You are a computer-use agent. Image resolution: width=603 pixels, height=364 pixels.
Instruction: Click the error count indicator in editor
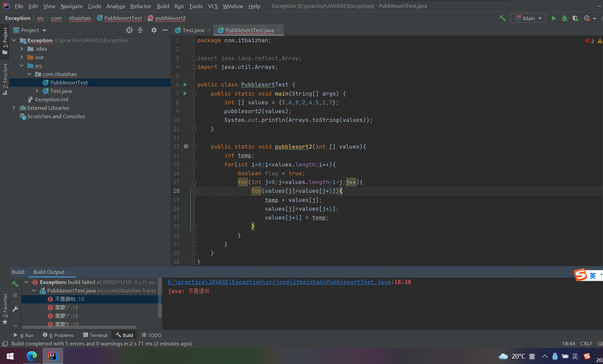(590, 41)
